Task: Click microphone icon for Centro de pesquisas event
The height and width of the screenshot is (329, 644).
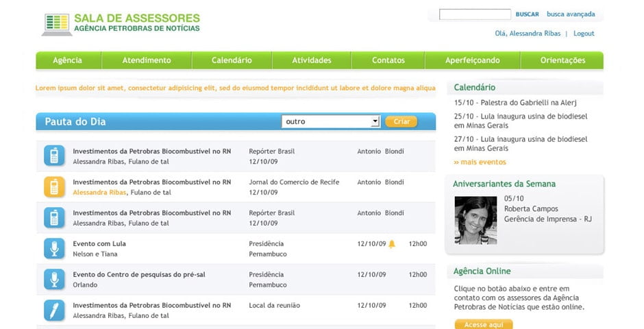Action: pos(54,279)
